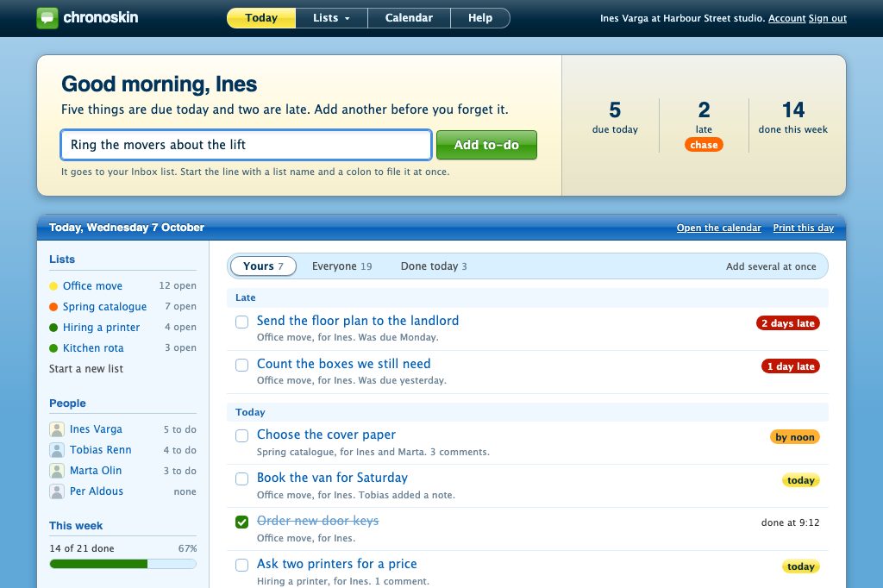Uncheck the Order new door keys task
The image size is (883, 588).
coord(241,522)
